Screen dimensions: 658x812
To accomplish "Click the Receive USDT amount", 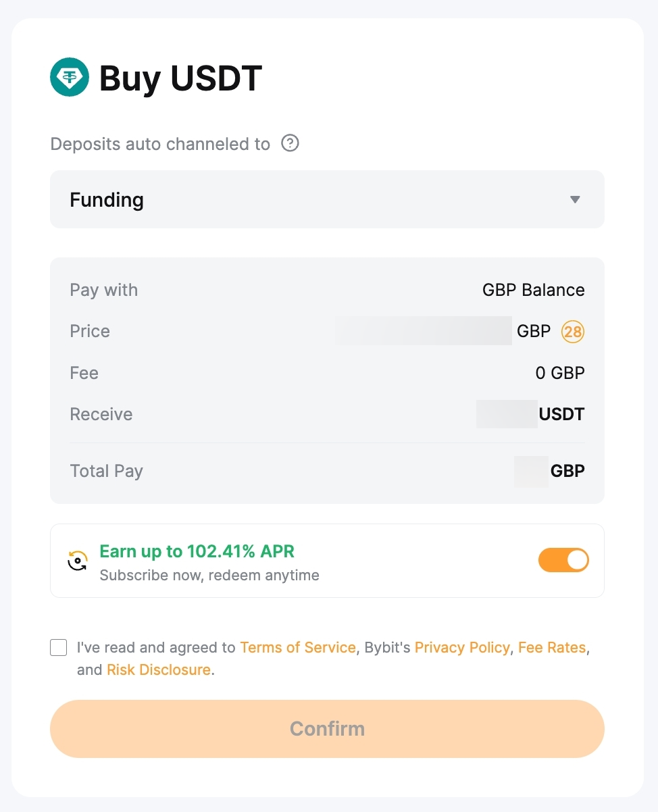I will pyautogui.click(x=530, y=414).
